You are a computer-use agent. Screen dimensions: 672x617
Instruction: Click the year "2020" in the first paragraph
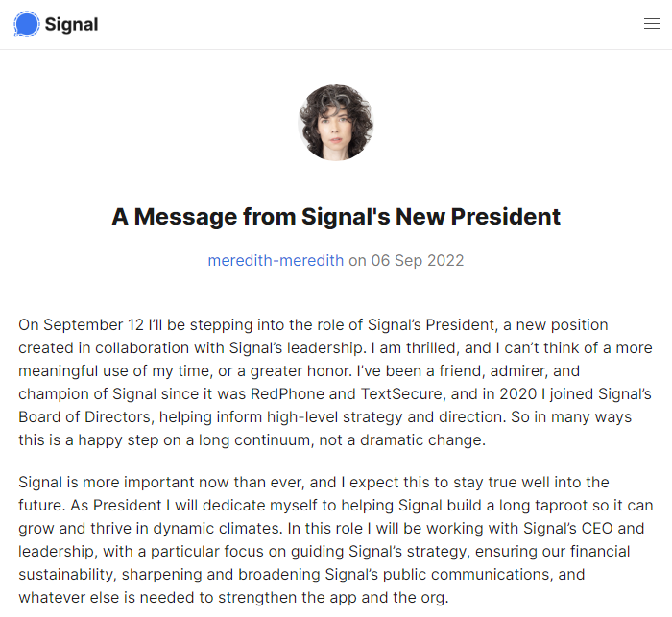(518, 393)
